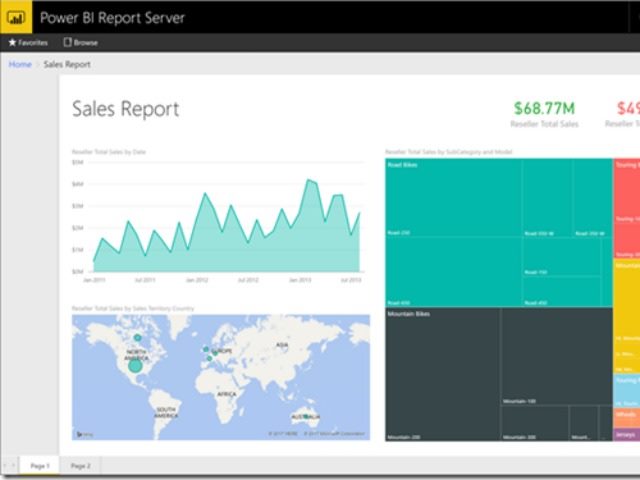
Task: Switch to Page 1 tab
Action: [x=40, y=466]
